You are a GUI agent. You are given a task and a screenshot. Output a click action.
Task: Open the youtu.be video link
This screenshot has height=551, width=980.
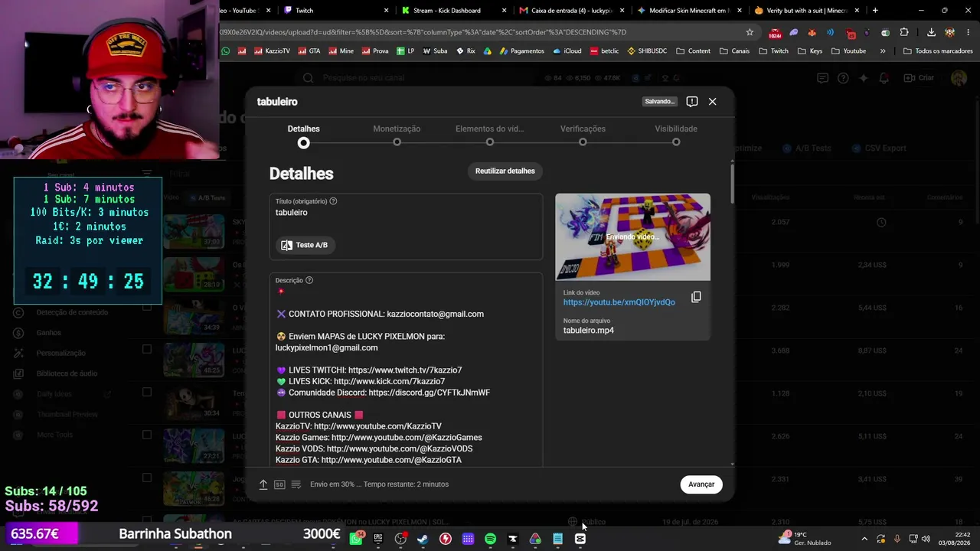coord(619,302)
